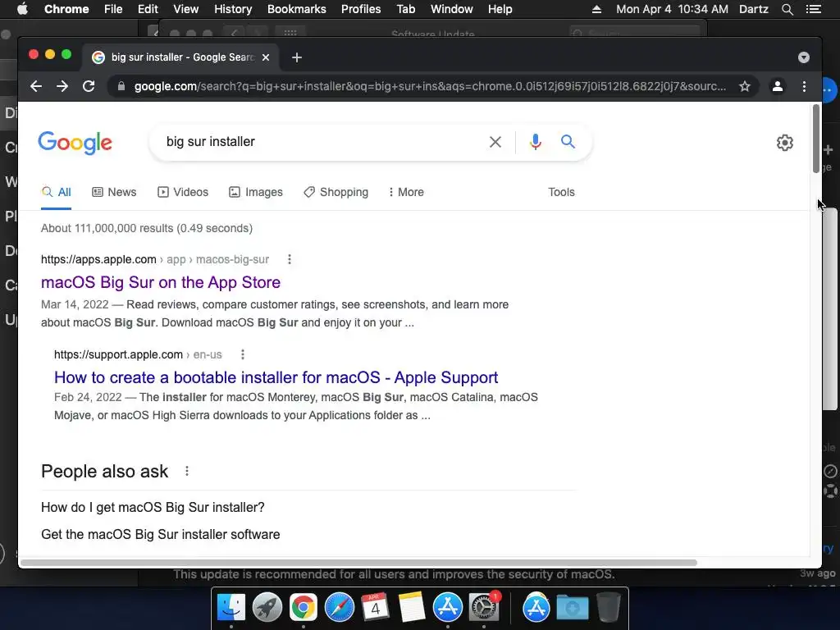Open Finder from the Dock
The width and height of the screenshot is (840, 630).
(x=231, y=608)
